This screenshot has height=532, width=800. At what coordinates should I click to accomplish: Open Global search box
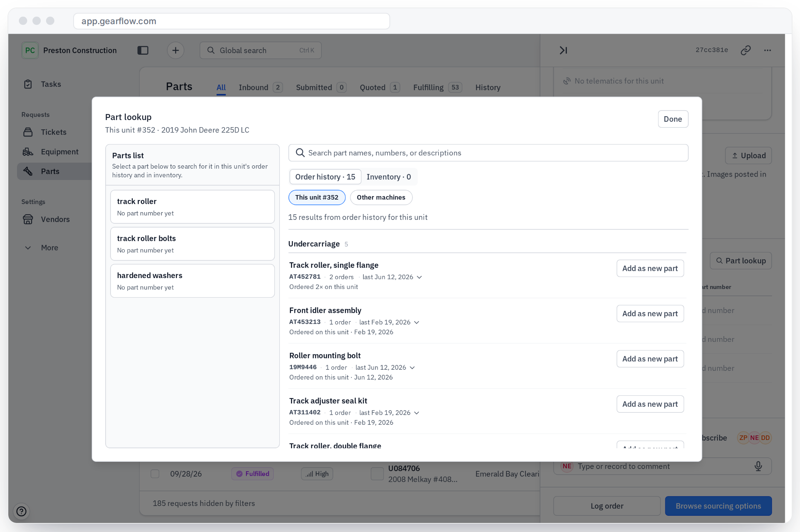pos(260,50)
